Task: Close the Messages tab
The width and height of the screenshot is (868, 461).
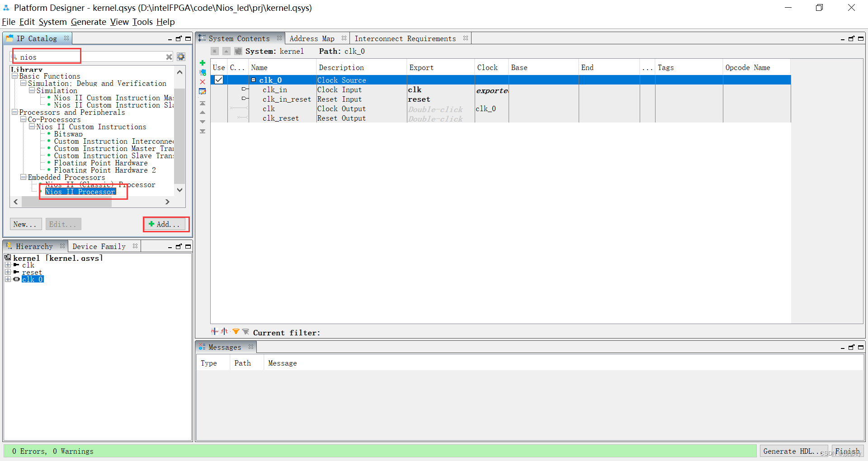Action: 251,347
